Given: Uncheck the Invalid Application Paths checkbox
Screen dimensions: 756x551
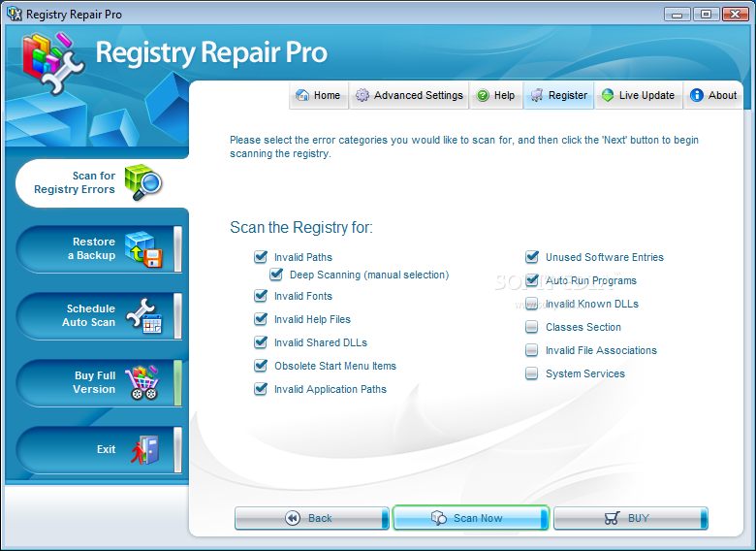Looking at the screenshot, I should point(261,388).
